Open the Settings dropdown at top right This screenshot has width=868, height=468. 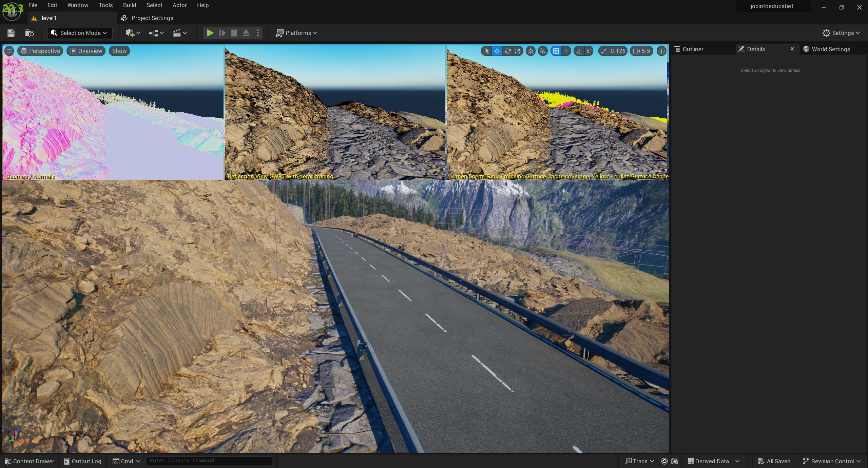(841, 33)
